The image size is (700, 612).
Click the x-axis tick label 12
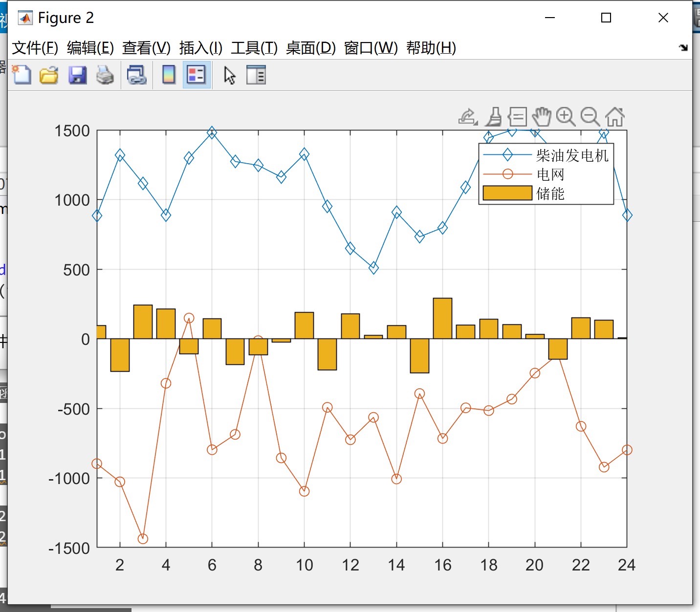(350, 565)
